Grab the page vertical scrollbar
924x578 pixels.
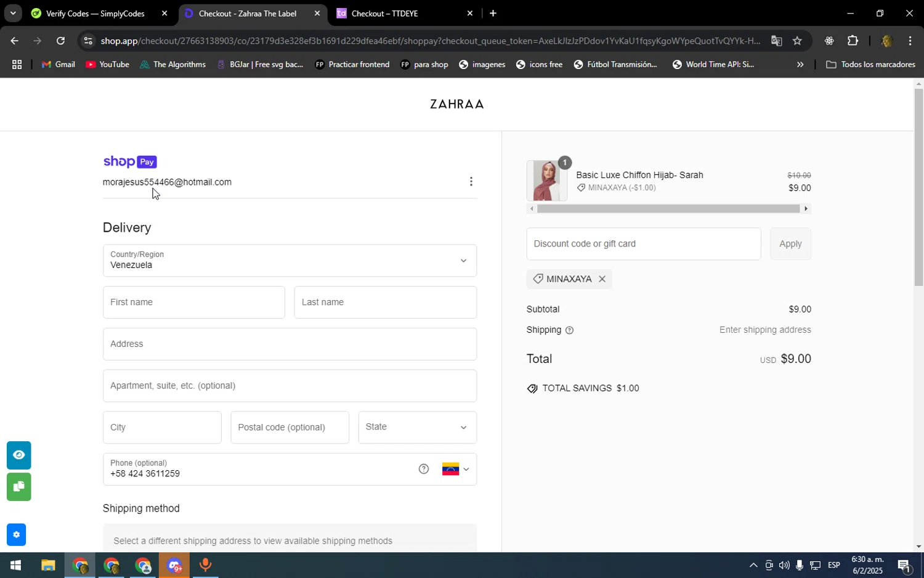[x=918, y=188]
